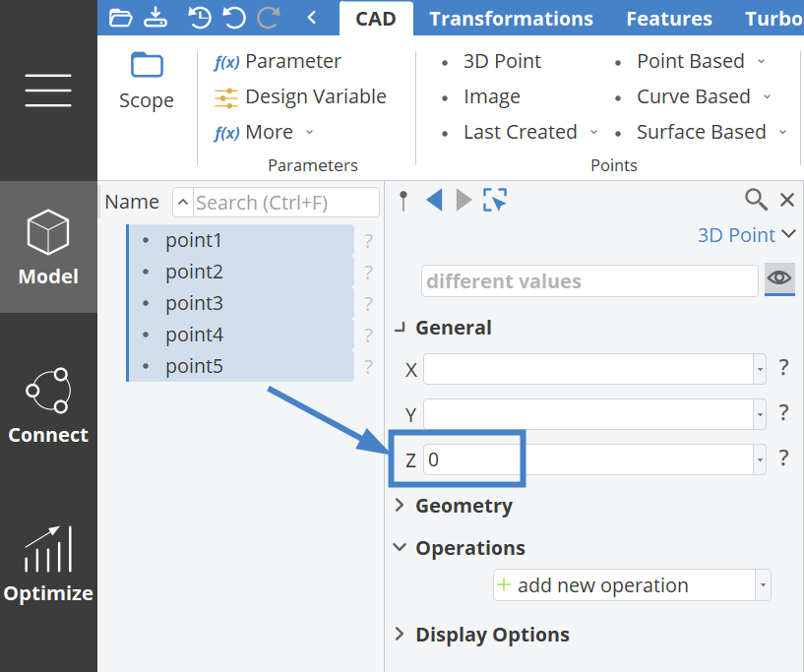The width and height of the screenshot is (804, 672).
Task: Click the Z coordinate input field
Action: [x=588, y=459]
